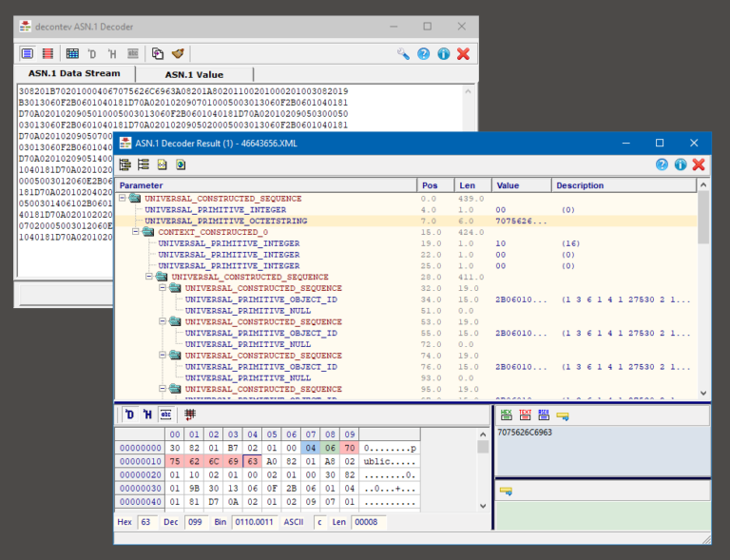Collapse the root UNIVERSAL_CONSTRUCTED_SEQUENCE node
This screenshot has height=560, width=730.
pyautogui.click(x=122, y=198)
